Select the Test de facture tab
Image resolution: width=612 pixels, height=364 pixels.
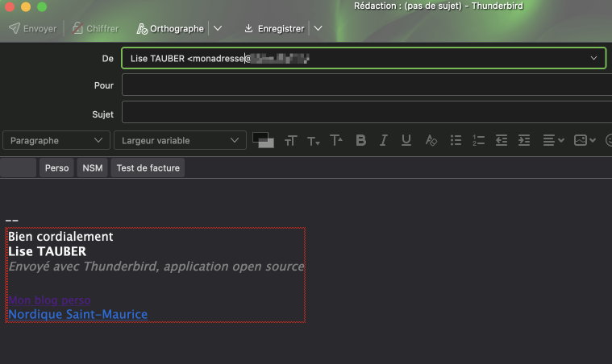(148, 168)
